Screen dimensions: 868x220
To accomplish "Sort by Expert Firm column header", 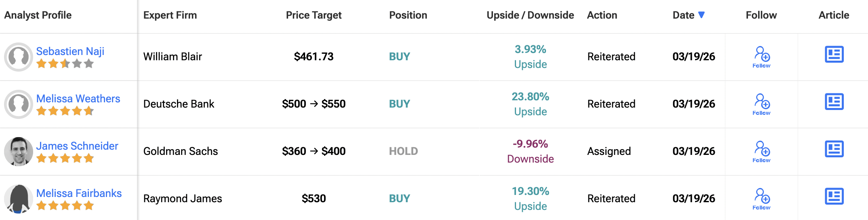I will [x=170, y=15].
